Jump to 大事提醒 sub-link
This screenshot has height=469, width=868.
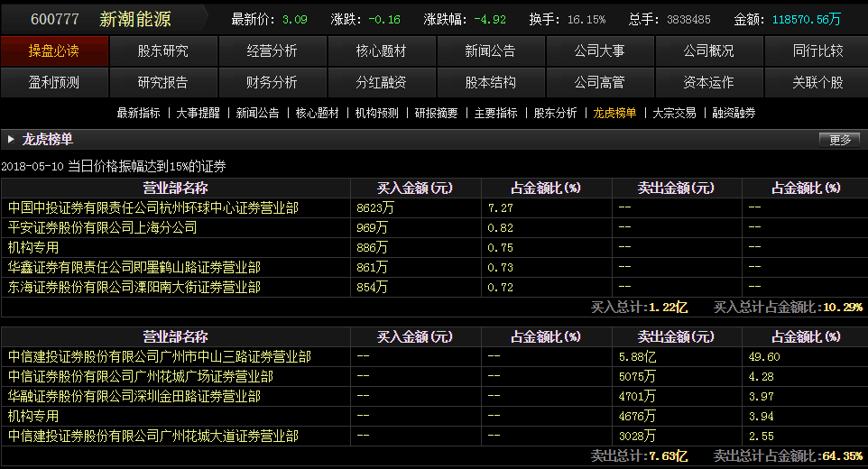click(199, 114)
